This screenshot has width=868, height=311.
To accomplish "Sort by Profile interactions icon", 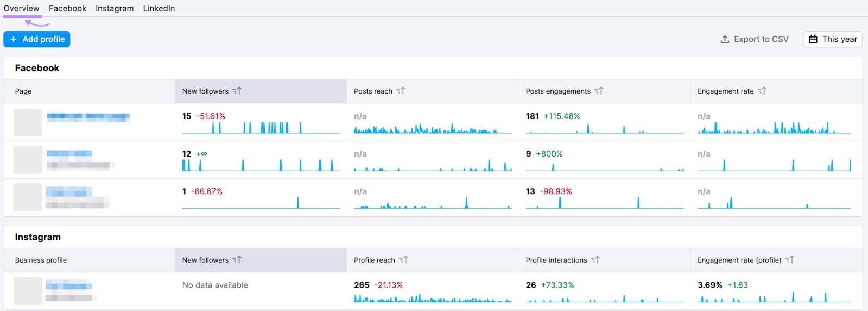I will tap(595, 260).
